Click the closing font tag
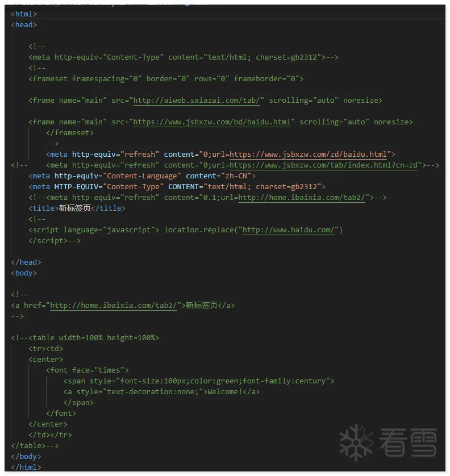The width and height of the screenshot is (450, 476). tap(61, 414)
